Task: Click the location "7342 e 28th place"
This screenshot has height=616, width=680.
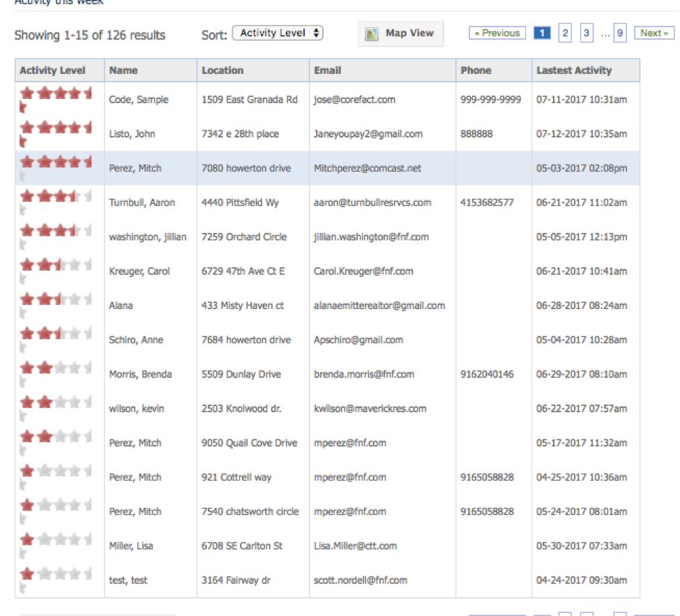Action: click(x=240, y=134)
